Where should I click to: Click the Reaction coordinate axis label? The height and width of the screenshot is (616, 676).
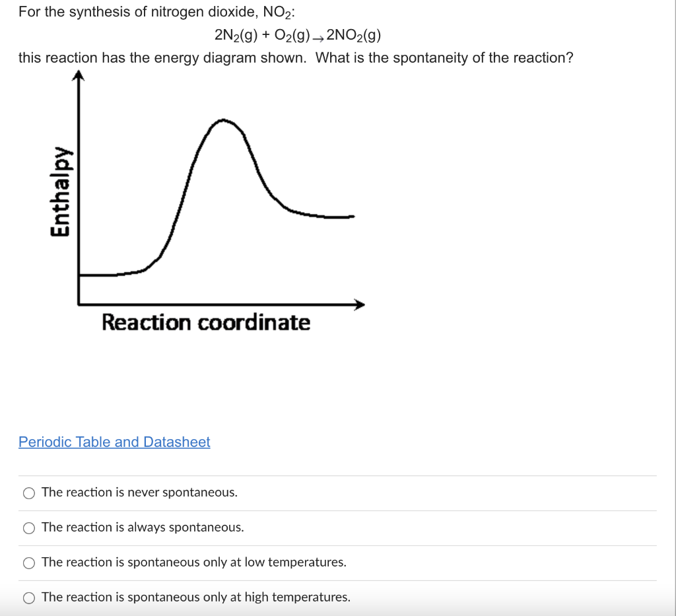point(205,323)
